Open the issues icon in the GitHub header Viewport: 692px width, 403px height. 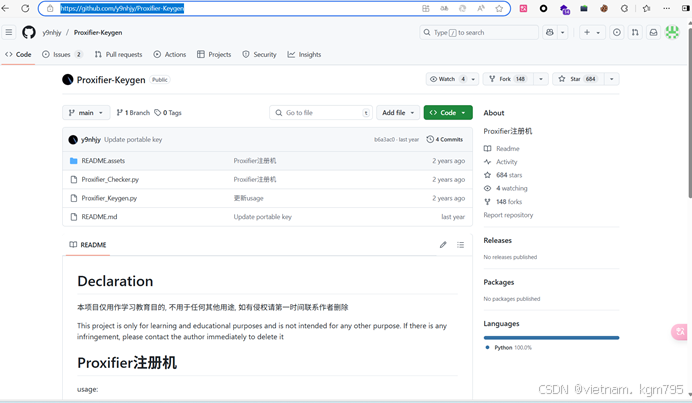point(617,32)
